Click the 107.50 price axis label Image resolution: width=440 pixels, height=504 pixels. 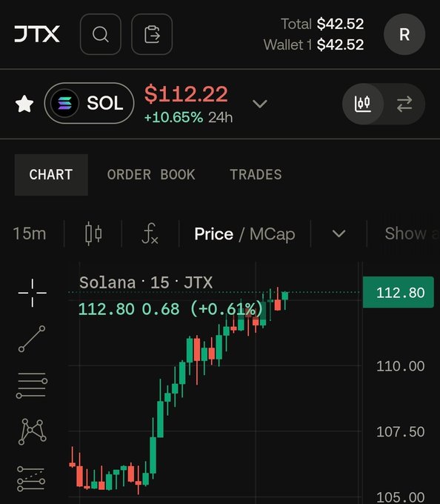(x=400, y=431)
